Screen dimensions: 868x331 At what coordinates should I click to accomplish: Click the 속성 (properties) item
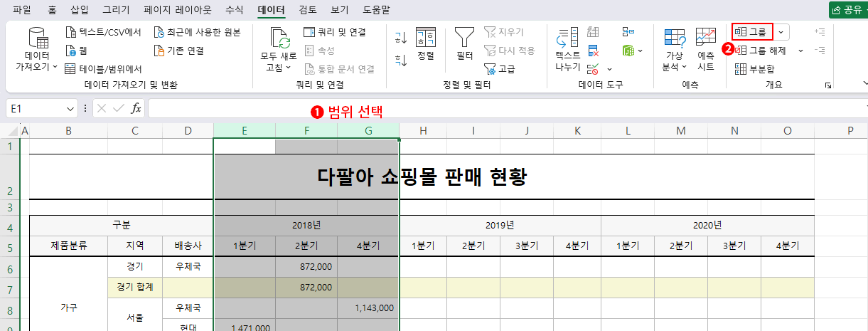[x=319, y=51]
